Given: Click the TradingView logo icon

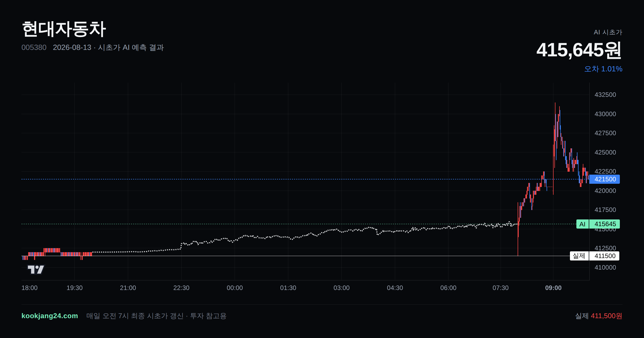Looking at the screenshot, I should click(36, 269).
